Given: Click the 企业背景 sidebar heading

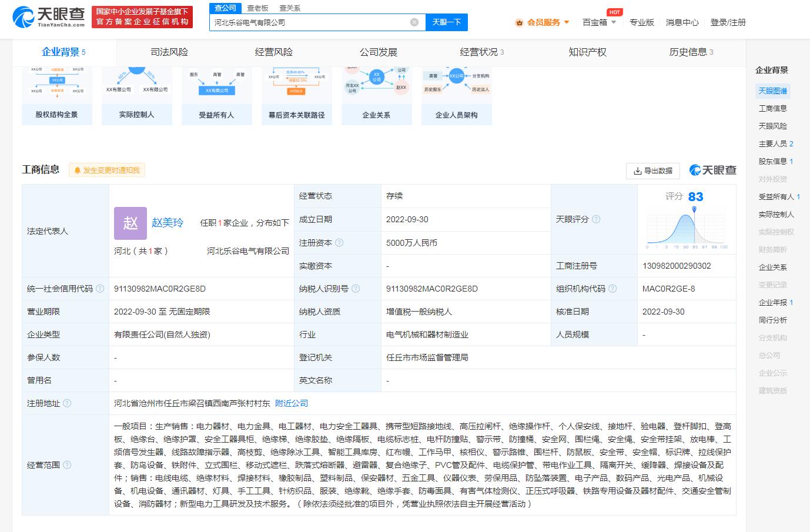Looking at the screenshot, I should tap(772, 70).
